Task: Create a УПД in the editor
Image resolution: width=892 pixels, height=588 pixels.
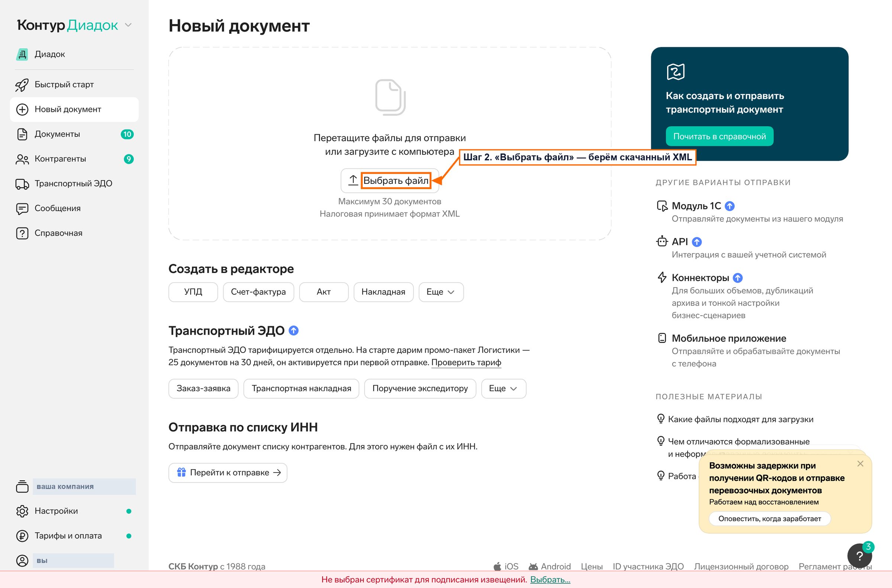Action: (x=193, y=292)
